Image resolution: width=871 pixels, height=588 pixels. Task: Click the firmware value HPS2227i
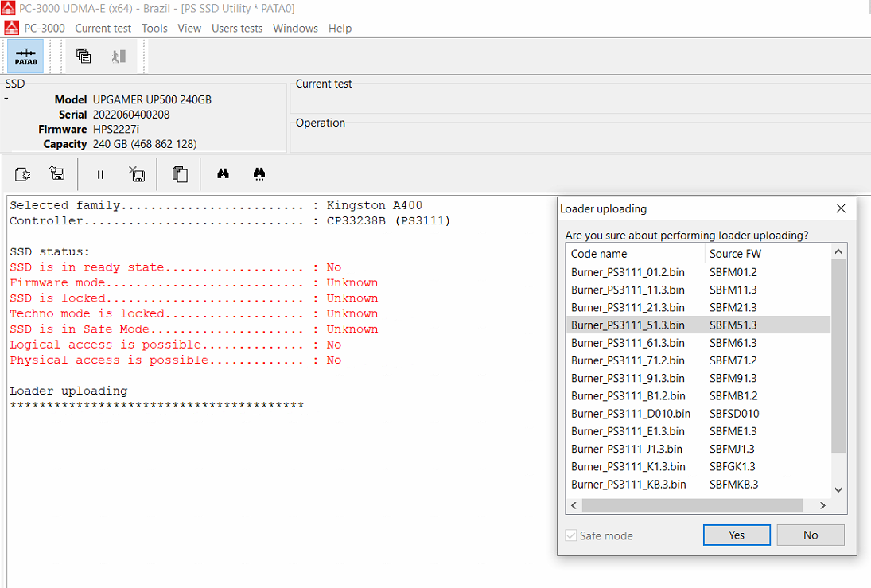tap(116, 130)
